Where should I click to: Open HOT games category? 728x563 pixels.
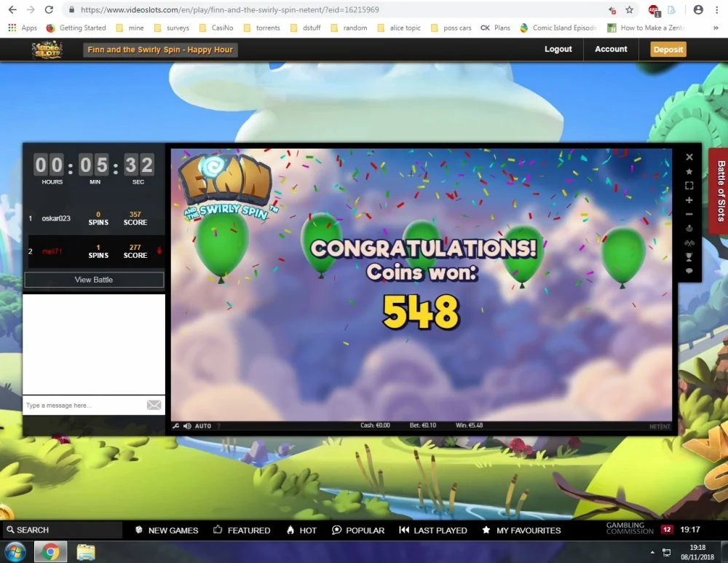pyautogui.click(x=302, y=530)
